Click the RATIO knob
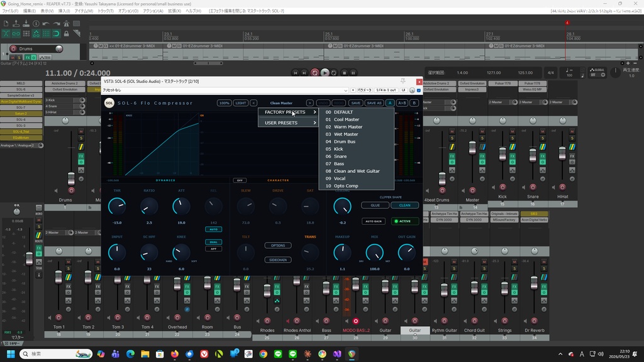 pyautogui.click(x=149, y=206)
